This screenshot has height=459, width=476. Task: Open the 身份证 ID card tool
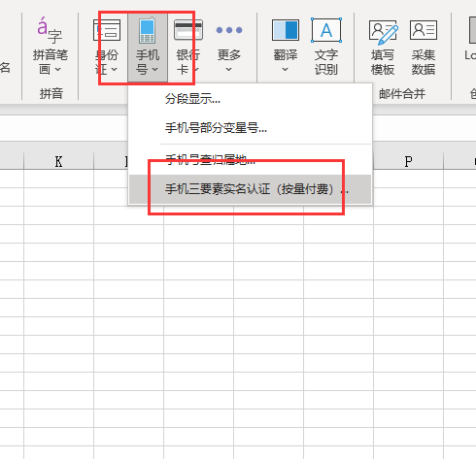(x=107, y=47)
